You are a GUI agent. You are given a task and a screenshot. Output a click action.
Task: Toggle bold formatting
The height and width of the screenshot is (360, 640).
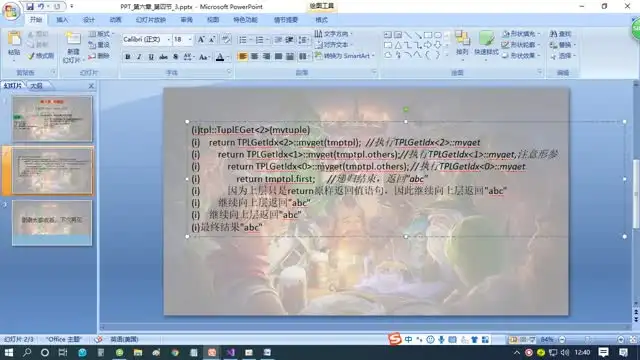(x=128, y=57)
